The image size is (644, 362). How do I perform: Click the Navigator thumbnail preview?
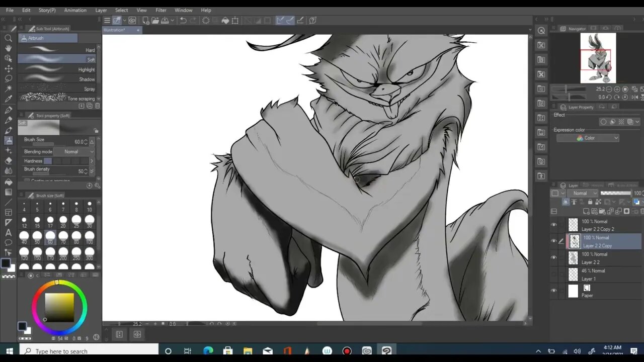(598, 58)
